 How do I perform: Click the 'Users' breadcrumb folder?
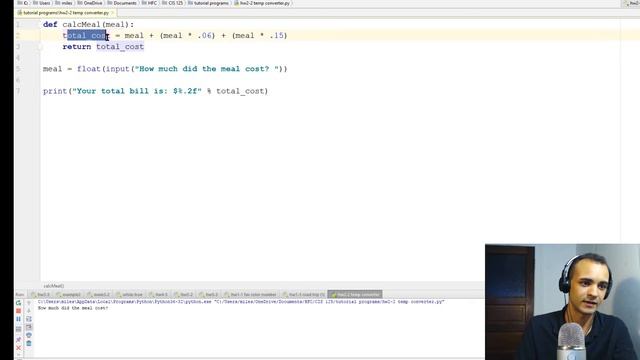coord(41,3)
